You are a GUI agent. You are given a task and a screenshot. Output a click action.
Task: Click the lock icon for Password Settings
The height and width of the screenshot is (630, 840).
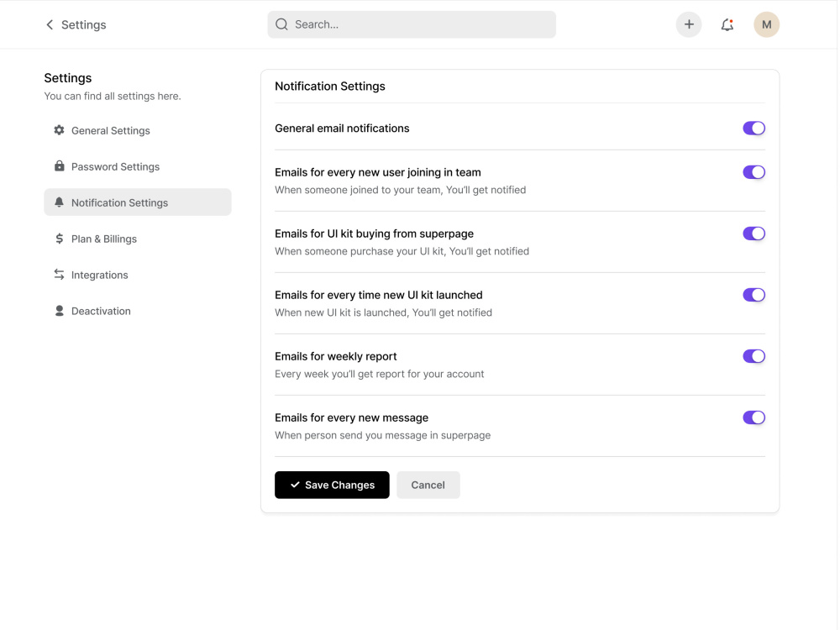point(59,166)
